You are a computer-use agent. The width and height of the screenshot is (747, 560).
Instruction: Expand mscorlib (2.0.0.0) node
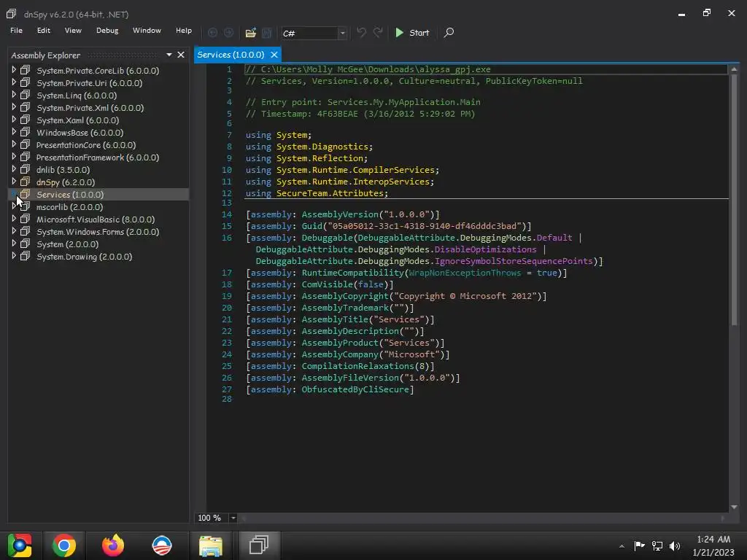14,206
